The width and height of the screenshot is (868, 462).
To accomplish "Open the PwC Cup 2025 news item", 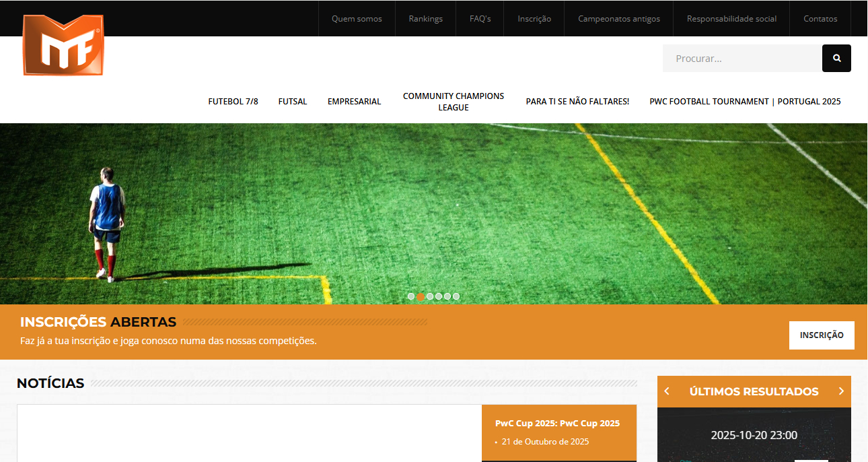I will point(557,424).
